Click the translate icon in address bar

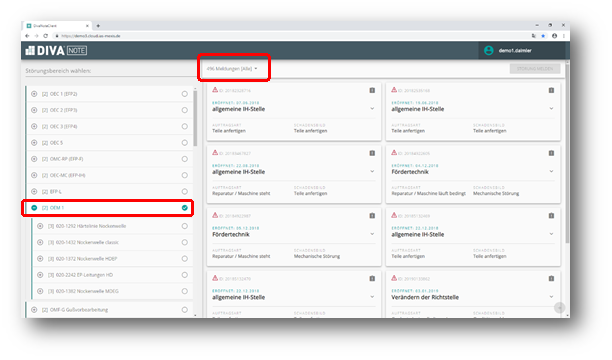pos(534,36)
